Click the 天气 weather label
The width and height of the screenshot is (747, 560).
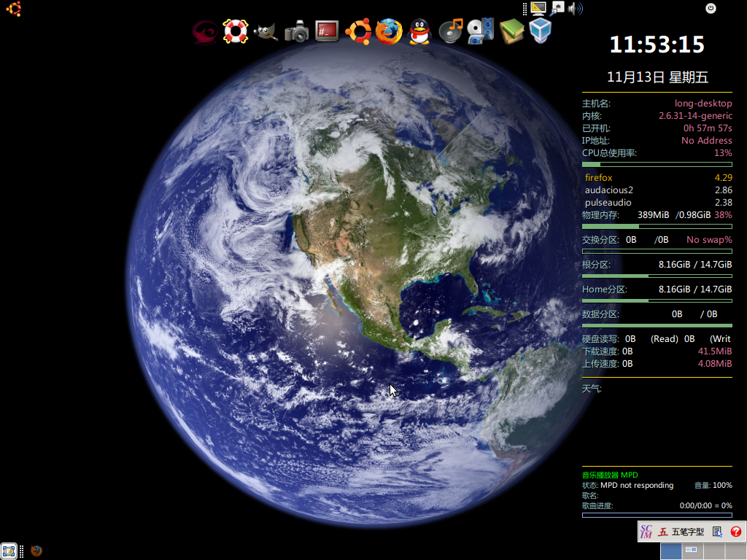click(592, 389)
